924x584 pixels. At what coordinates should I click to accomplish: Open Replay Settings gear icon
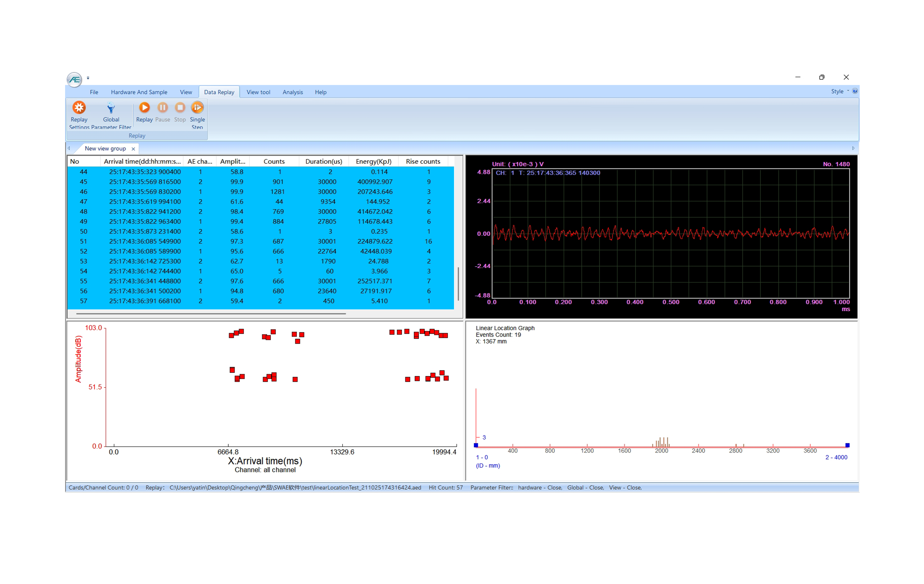[x=79, y=107]
